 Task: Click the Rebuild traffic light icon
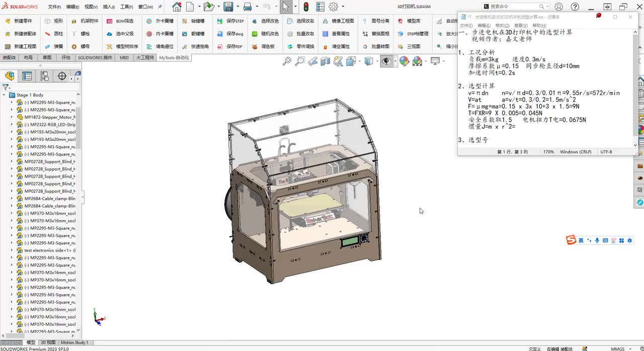click(x=306, y=7)
